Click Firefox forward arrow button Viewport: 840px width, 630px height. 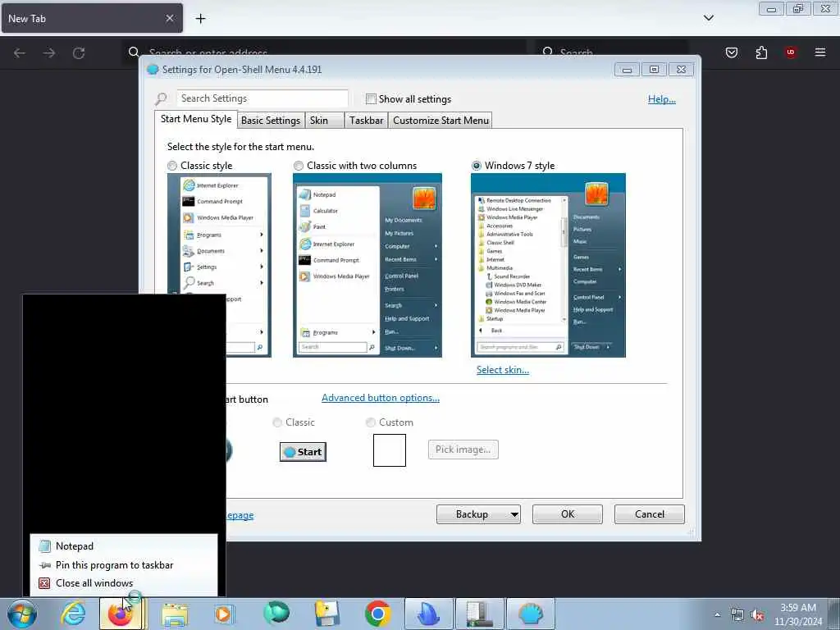(49, 52)
